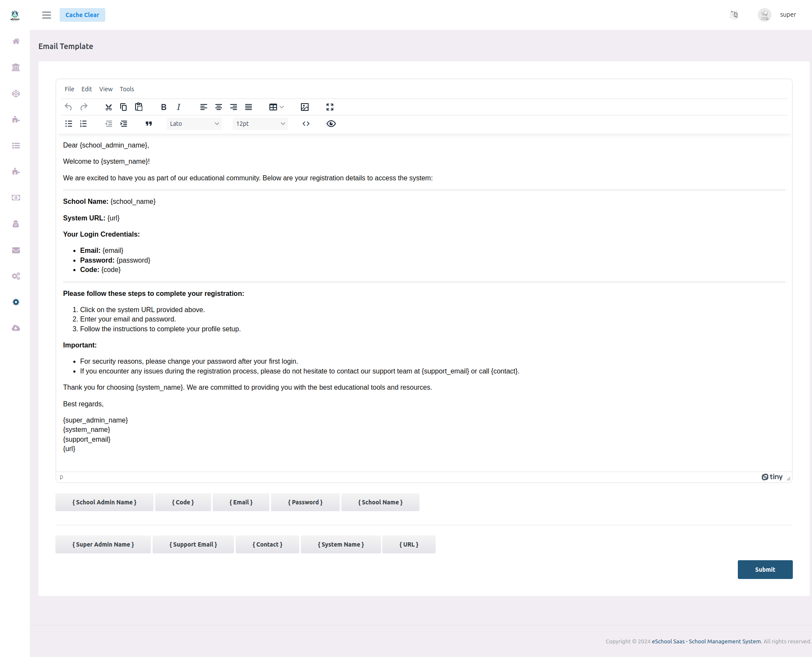Open the File menu in the editor
Image resolution: width=812 pixels, height=657 pixels.
click(69, 89)
